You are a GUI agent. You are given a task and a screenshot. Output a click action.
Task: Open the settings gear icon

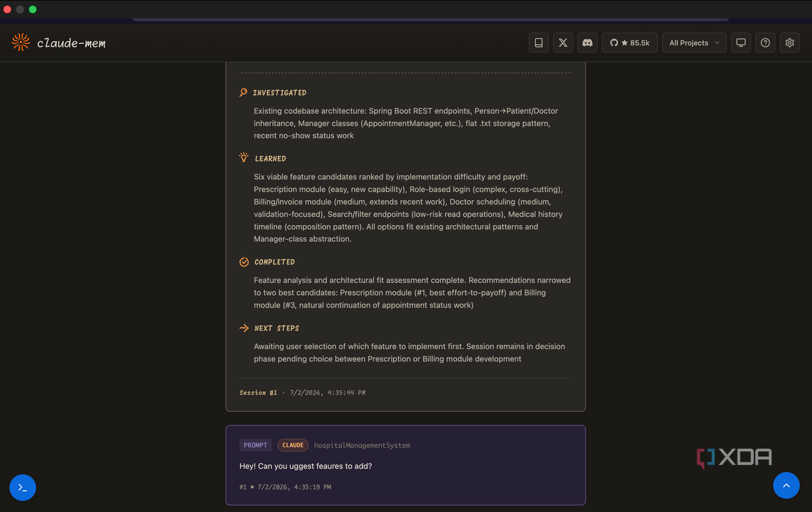[790, 43]
